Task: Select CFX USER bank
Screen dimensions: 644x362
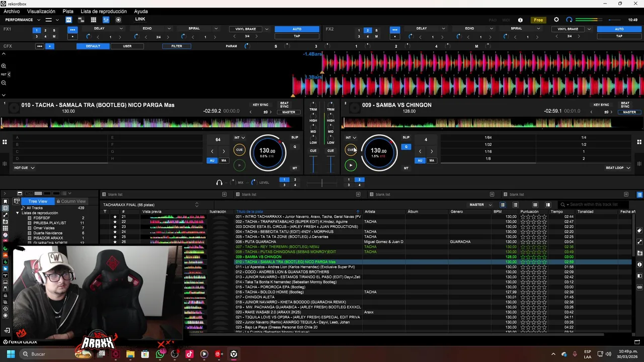Action: point(127,46)
